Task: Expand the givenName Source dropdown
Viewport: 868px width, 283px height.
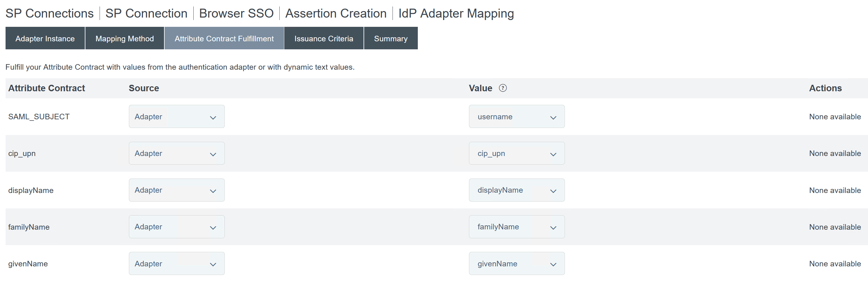Action: [x=176, y=264]
